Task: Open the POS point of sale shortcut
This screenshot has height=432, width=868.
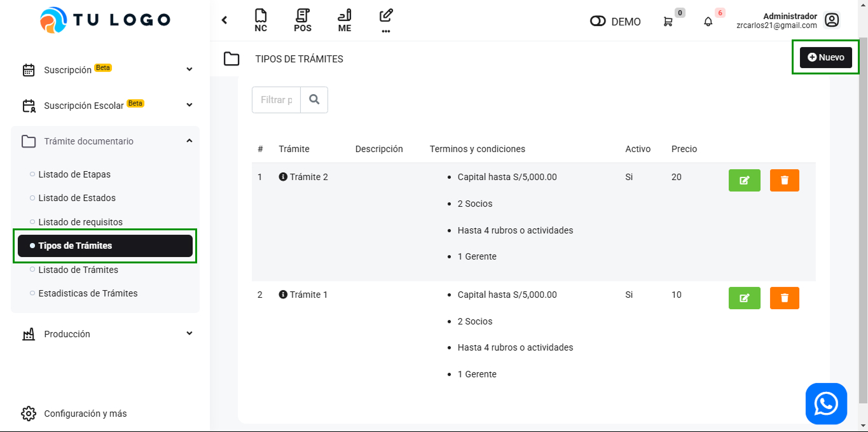Action: click(x=303, y=20)
